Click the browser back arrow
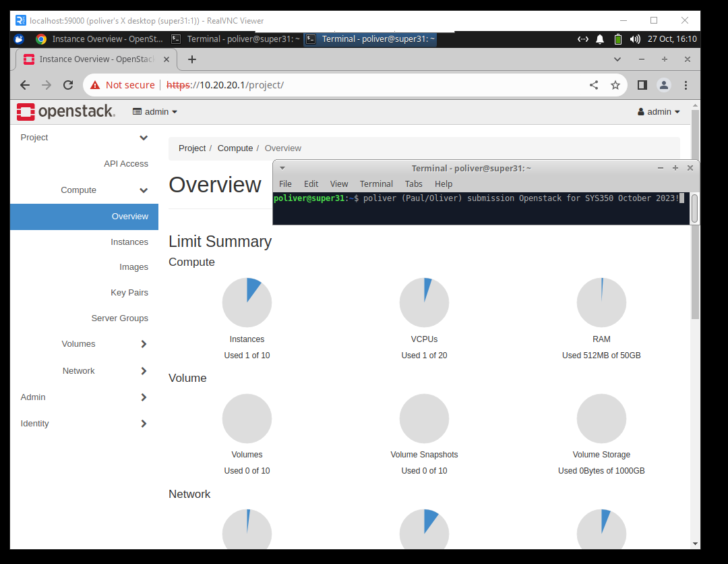 25,85
